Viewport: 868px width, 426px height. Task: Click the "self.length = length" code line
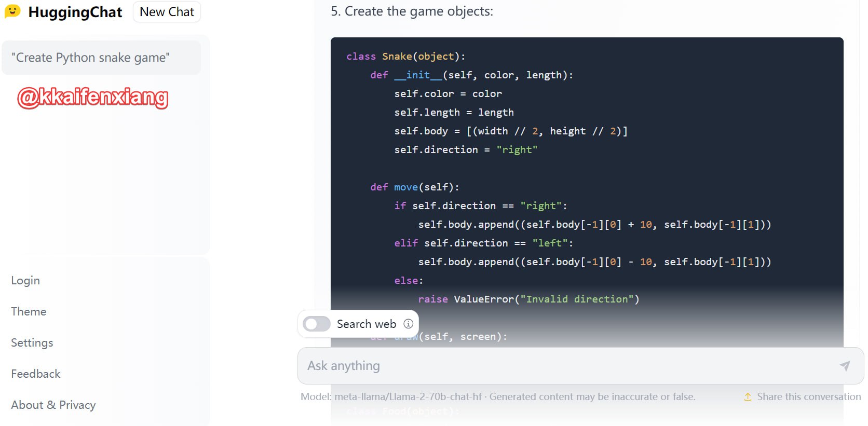454,112
